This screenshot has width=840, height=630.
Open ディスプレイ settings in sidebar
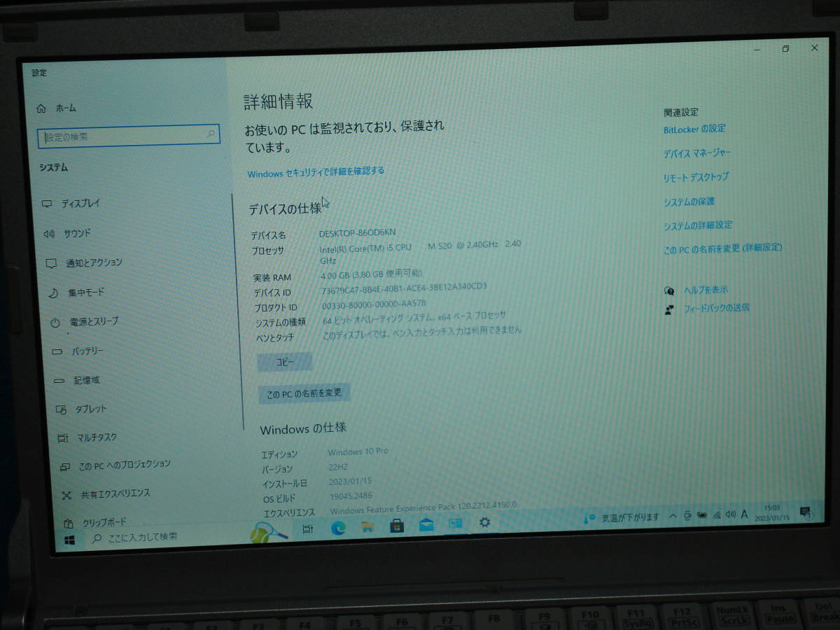click(x=72, y=204)
